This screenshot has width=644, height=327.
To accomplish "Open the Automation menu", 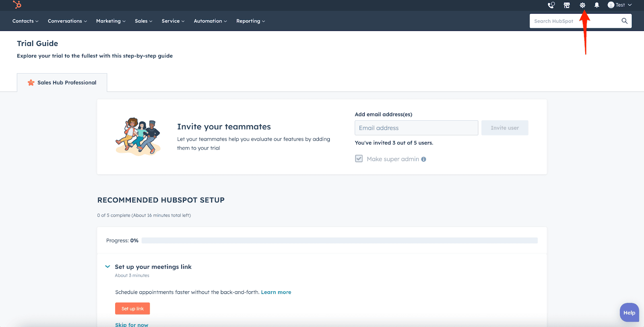I will tap(210, 21).
